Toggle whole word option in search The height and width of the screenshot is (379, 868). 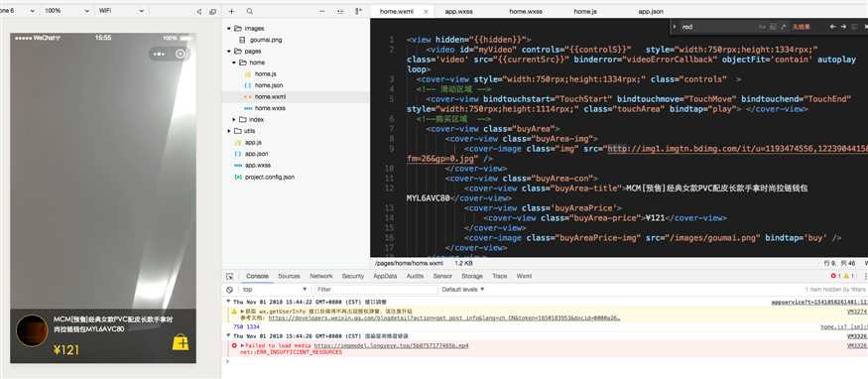(773, 27)
